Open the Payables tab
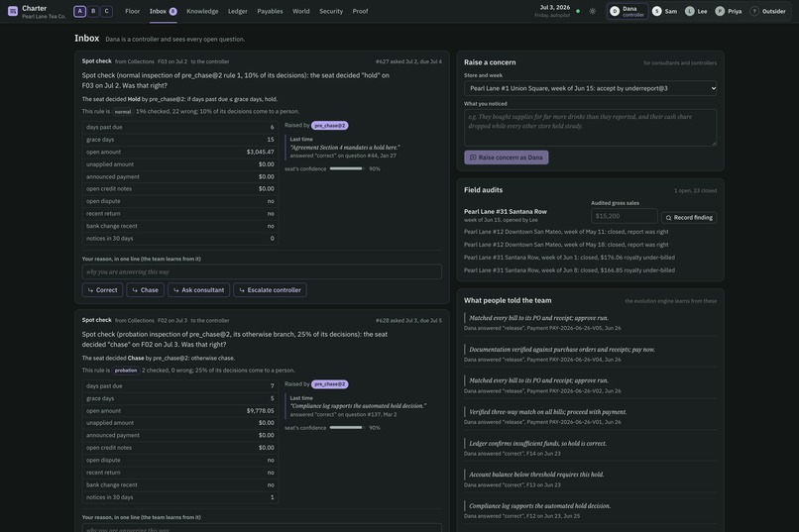799x532 pixels. pos(270,11)
